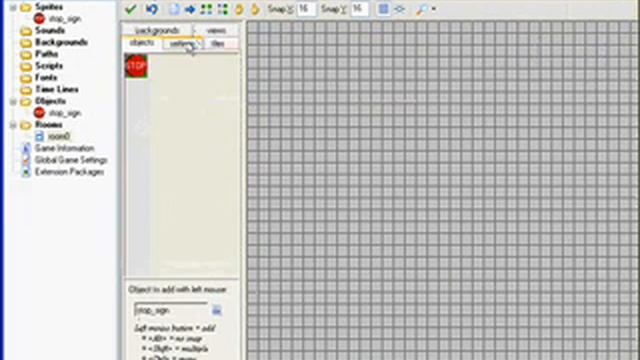Click the Extension Packages icon
Viewport: 640px width, 360px height.
[26, 172]
